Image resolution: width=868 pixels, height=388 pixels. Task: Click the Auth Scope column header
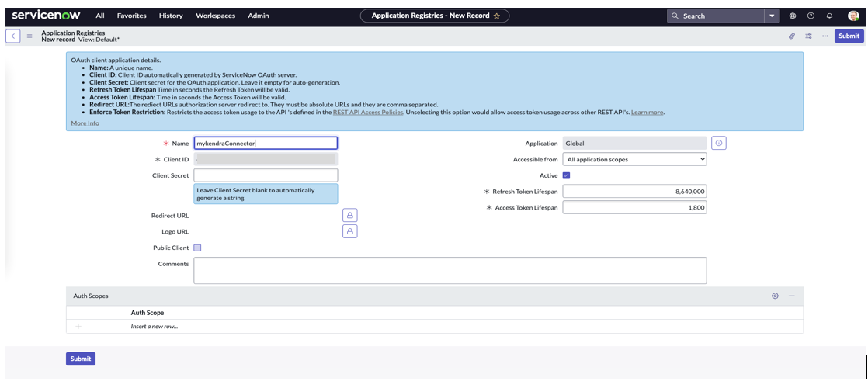click(148, 313)
